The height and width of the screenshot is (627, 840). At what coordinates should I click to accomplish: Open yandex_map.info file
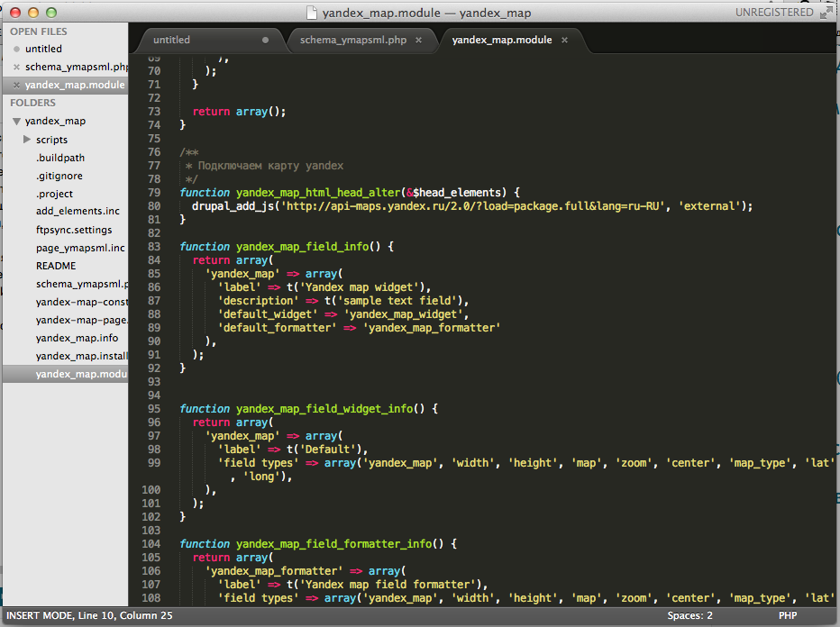coord(78,338)
